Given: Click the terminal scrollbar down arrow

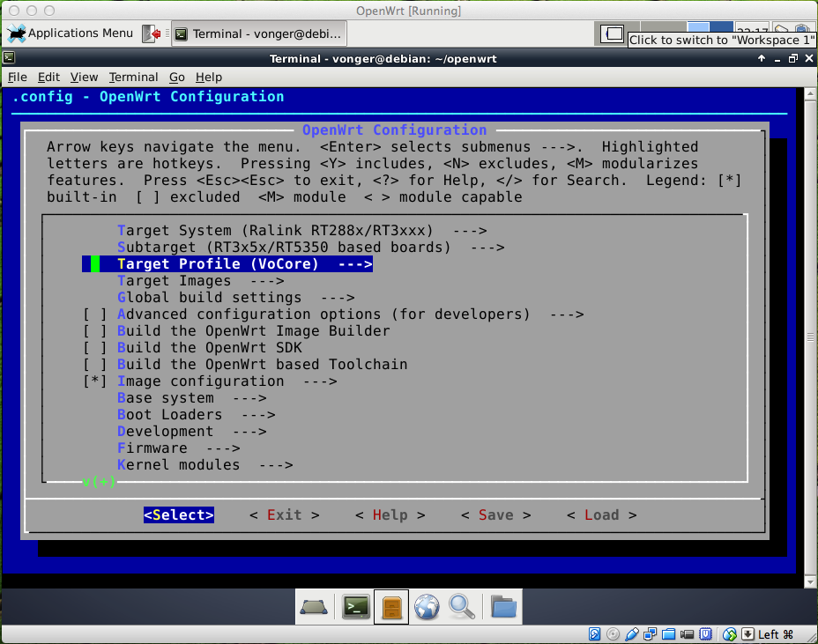Looking at the screenshot, I should pyautogui.click(x=810, y=581).
